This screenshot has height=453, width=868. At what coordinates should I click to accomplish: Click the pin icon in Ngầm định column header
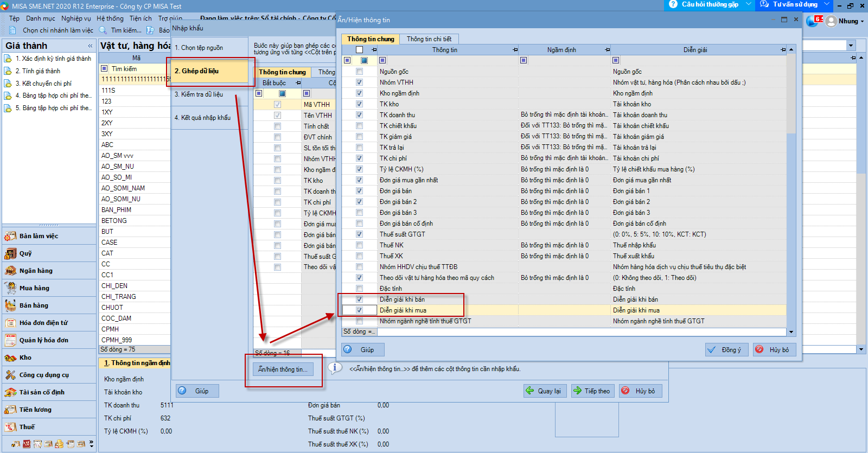[x=607, y=50]
